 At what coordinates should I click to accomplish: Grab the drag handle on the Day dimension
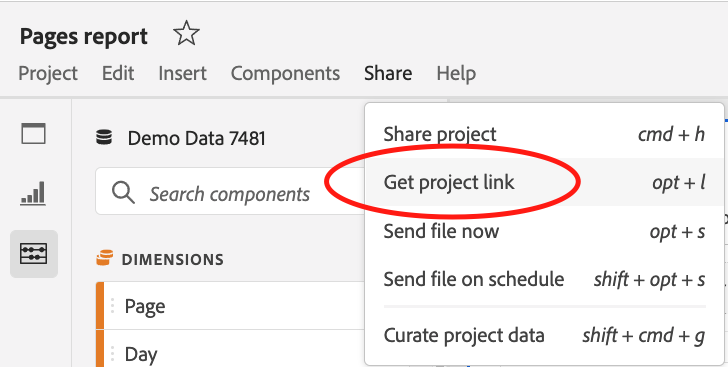[x=112, y=354]
